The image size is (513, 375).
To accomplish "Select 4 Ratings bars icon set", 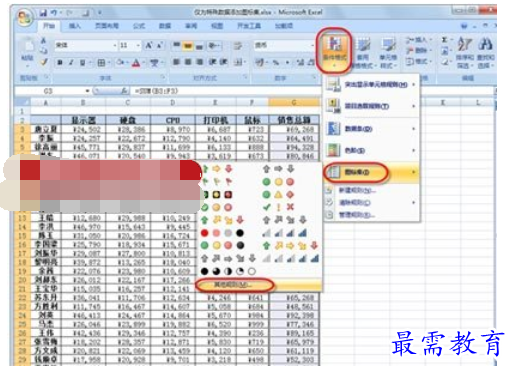I will (284, 233).
